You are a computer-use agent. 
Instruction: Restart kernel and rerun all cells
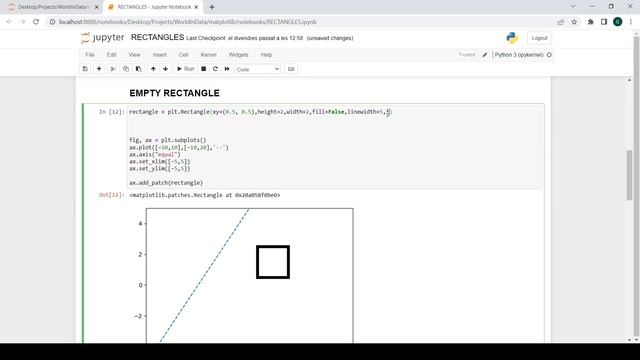[x=227, y=69]
